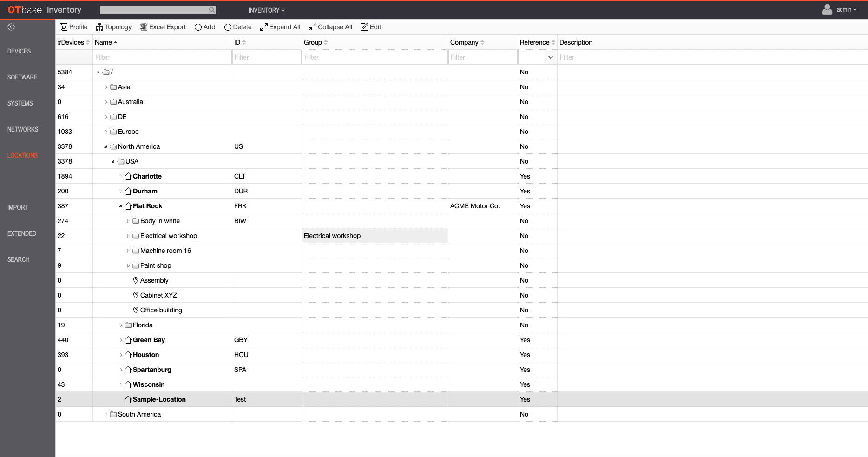Click the Cabinet XYZ map pin icon

136,295
